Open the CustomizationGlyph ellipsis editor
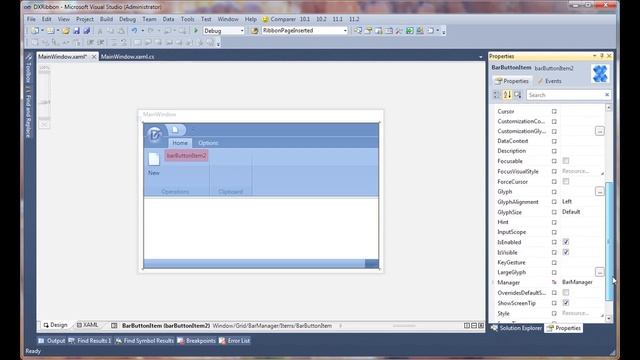Screen dimensions: 640x360 point(599,131)
